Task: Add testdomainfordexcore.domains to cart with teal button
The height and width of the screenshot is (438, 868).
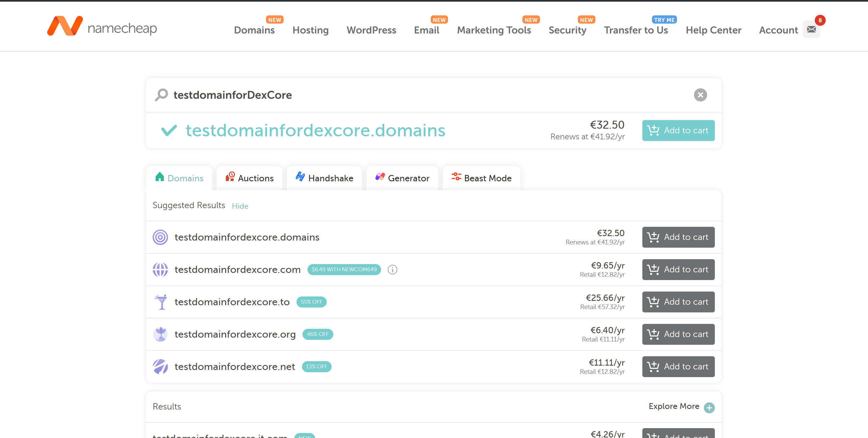Action: pos(678,131)
